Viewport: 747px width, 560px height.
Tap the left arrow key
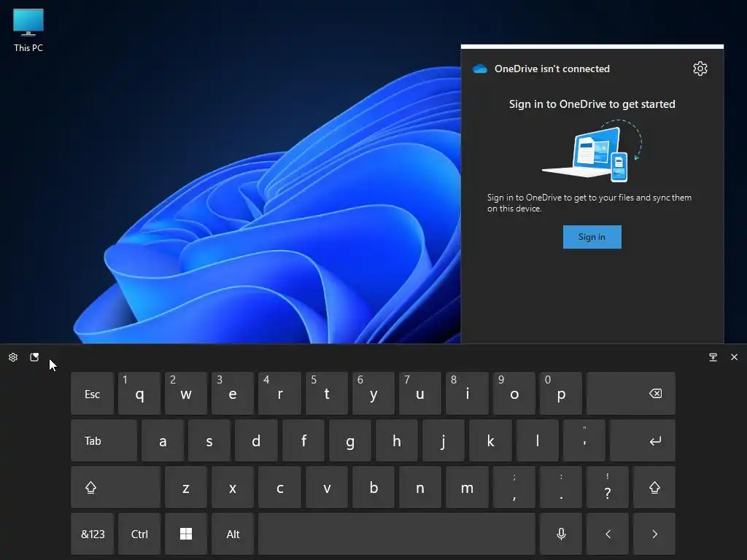click(x=608, y=534)
